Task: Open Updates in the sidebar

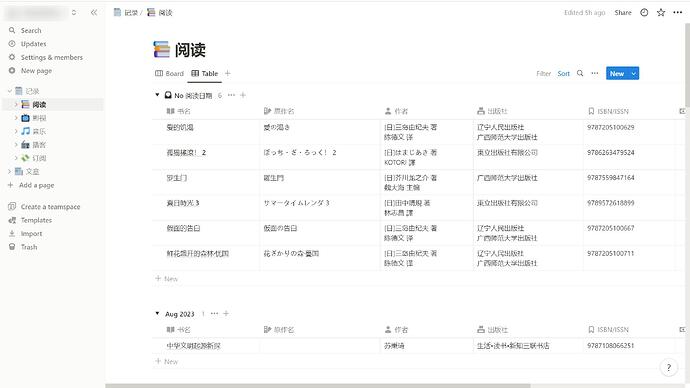Action: pyautogui.click(x=33, y=44)
